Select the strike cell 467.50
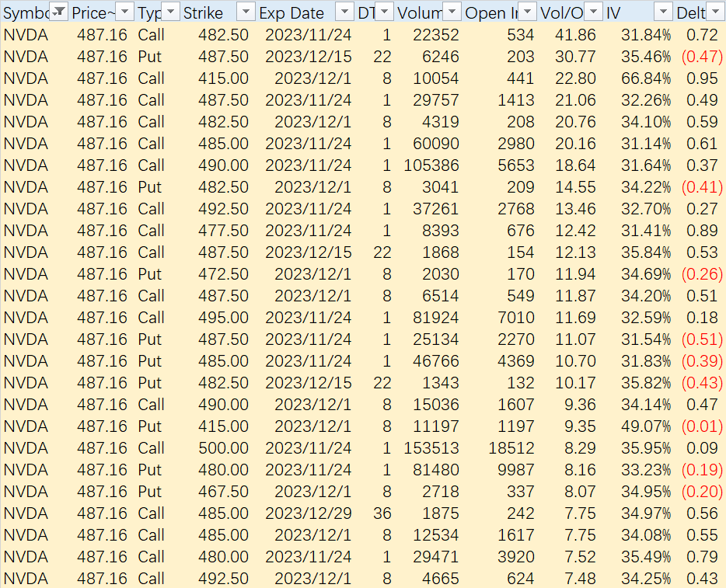 pos(224,492)
